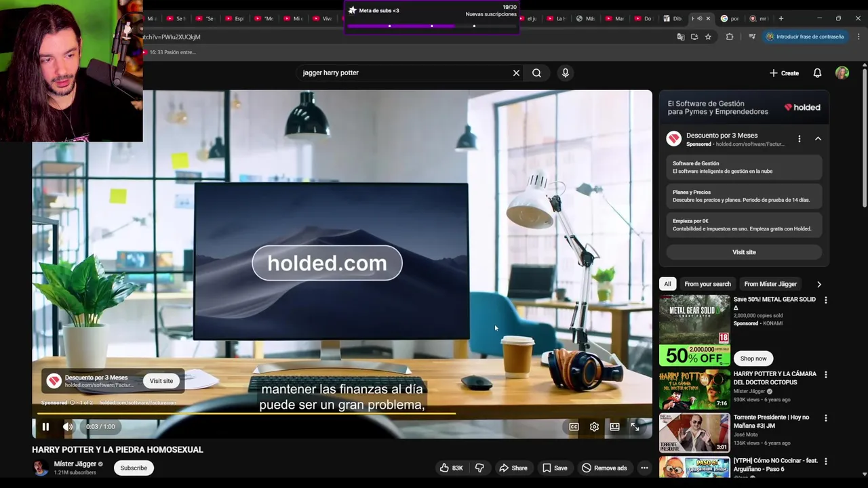The height and width of the screenshot is (488, 868).
Task: Open Míster Jägger channel name link
Action: [x=75, y=464]
